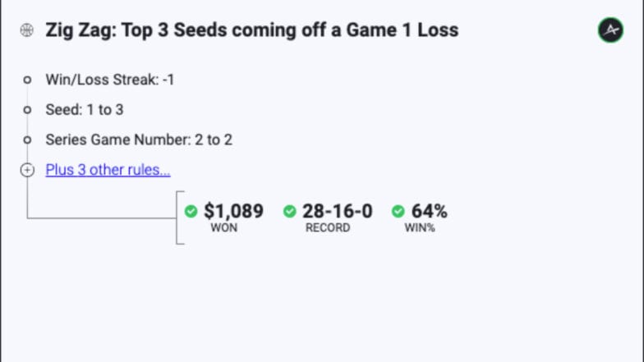Viewport: 644px width, 362px height.
Task: Select the Win/Loss Streak: -1 rule
Action: [x=110, y=80]
